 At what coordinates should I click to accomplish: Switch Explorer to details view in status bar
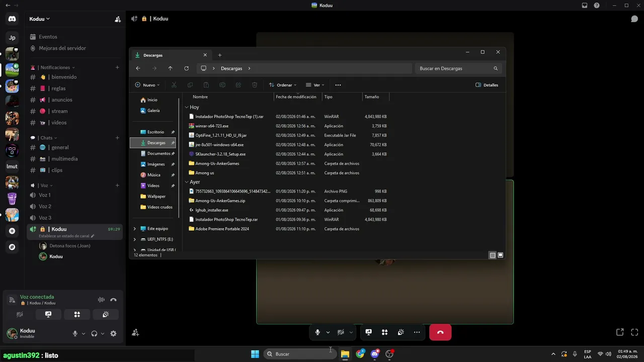coord(493,255)
